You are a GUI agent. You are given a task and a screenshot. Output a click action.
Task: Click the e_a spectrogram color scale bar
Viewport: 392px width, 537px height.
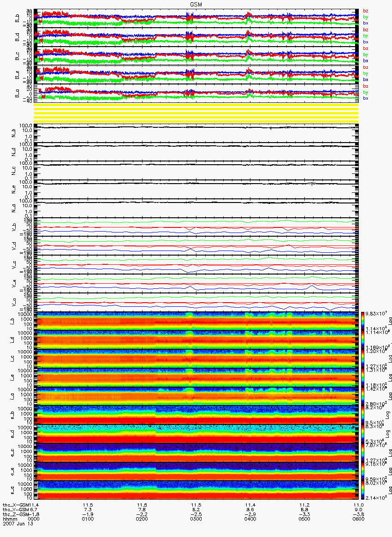(x=362, y=491)
